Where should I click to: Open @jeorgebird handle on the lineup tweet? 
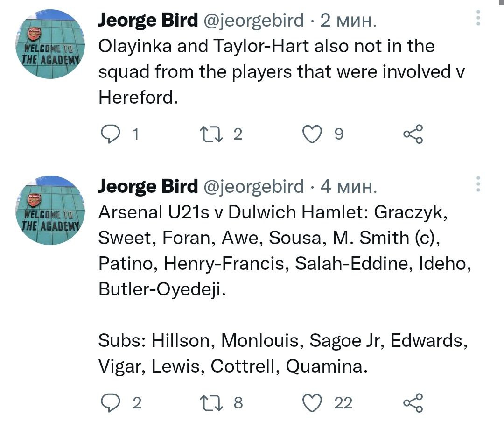click(252, 187)
